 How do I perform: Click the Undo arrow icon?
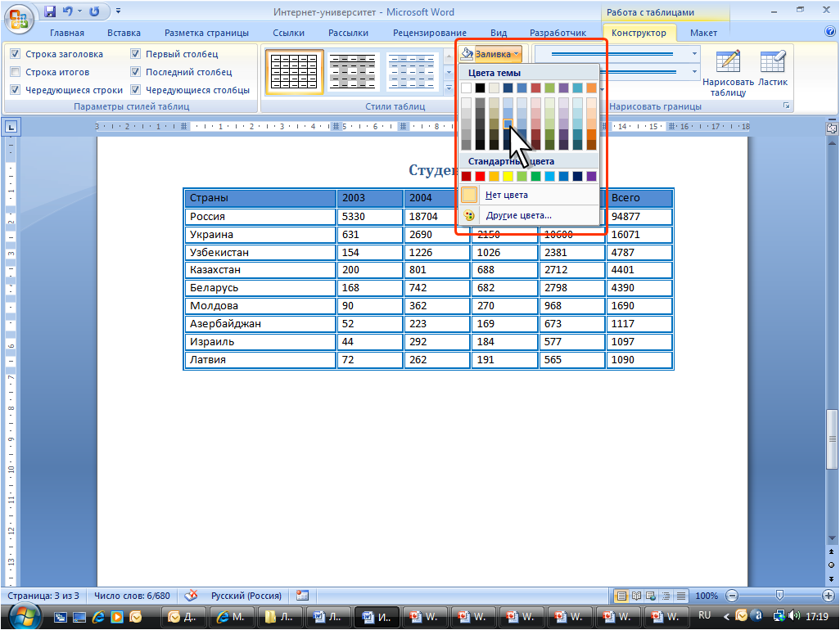click(x=69, y=12)
